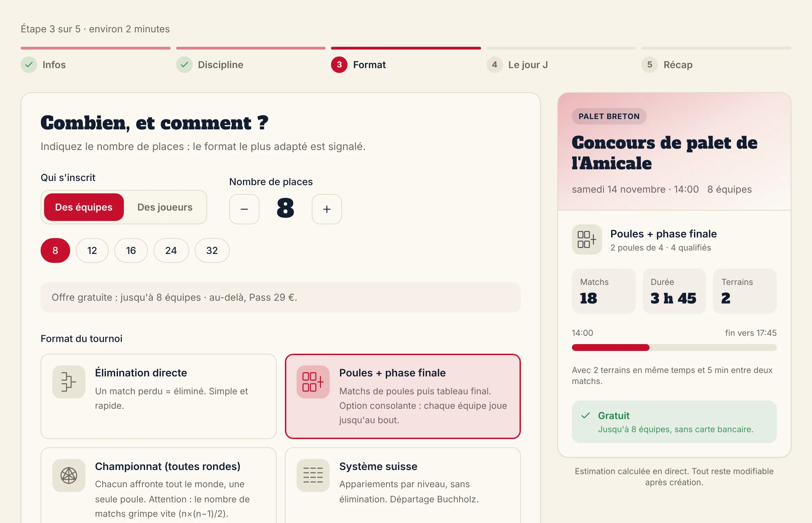The width and height of the screenshot is (812, 523).
Task: Click the pools icon in the summary panel
Action: pyautogui.click(x=587, y=239)
